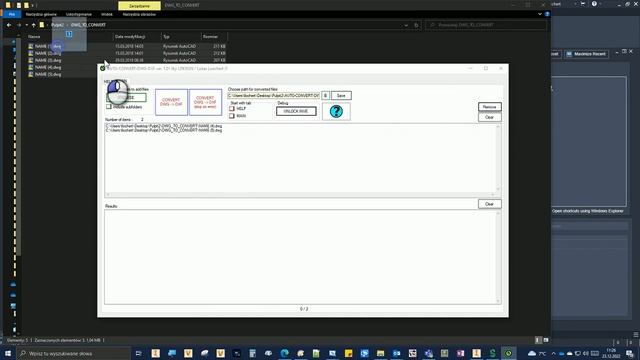Screen dimensions: 640x360
Task: Select first file path in converter item list
Action: [164, 127]
